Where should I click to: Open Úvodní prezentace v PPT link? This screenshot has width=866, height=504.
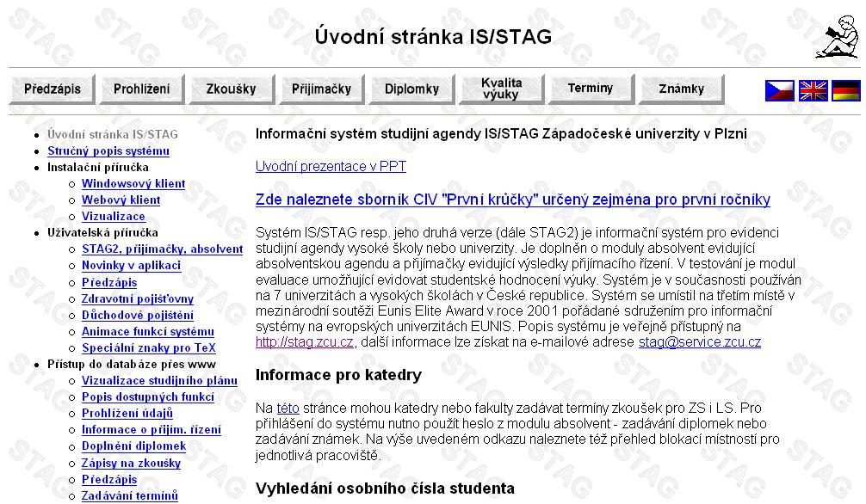point(331,166)
